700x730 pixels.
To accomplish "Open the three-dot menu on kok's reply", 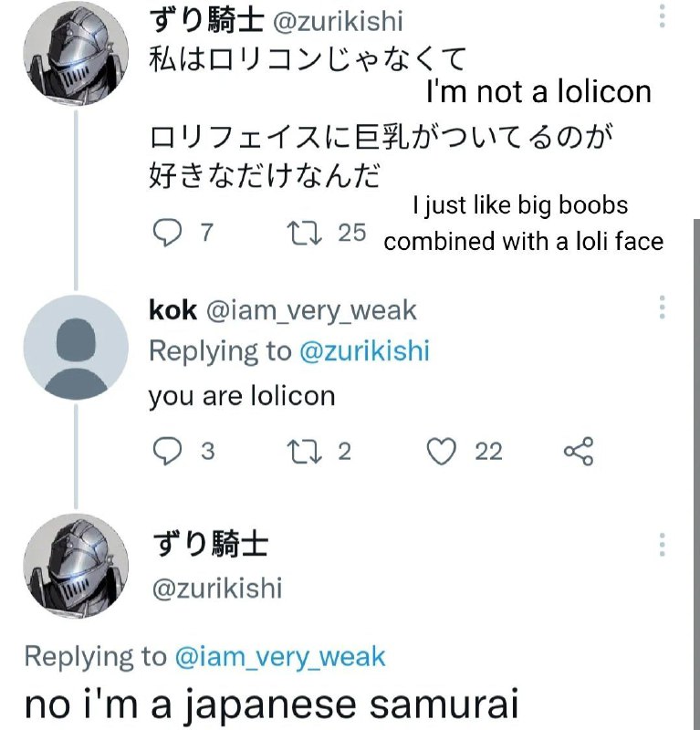I will click(662, 307).
